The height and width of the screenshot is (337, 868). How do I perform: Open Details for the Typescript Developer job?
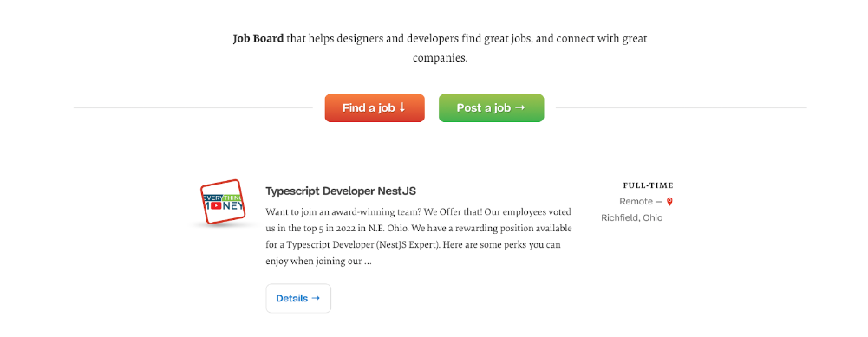coord(298,298)
